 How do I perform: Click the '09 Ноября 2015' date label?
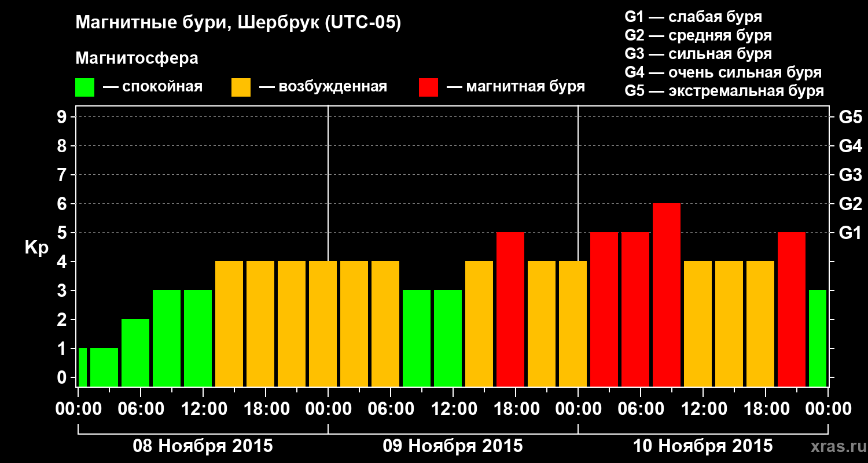point(453,446)
